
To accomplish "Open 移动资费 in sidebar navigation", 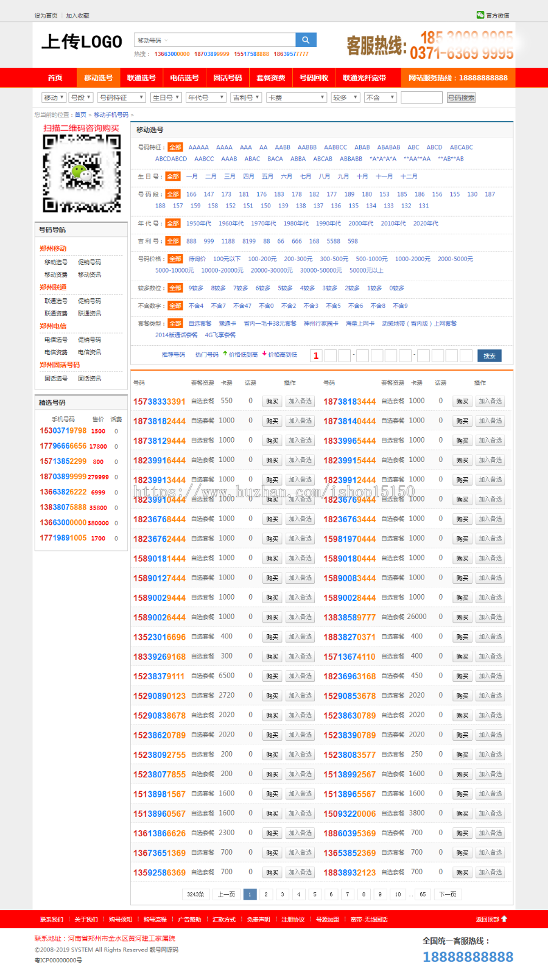I will point(56,275).
